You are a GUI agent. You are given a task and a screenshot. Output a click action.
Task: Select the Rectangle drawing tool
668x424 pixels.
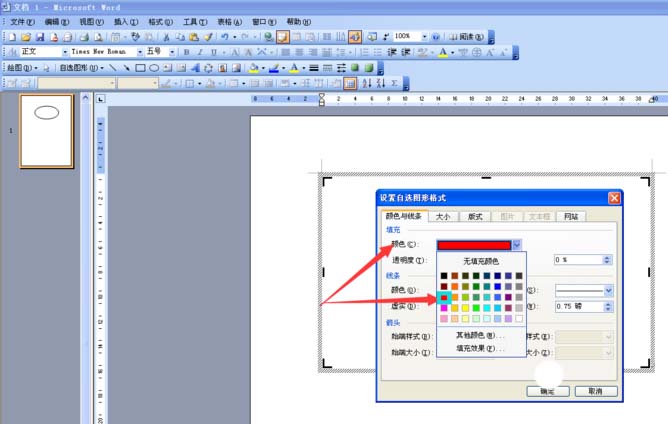point(141,68)
